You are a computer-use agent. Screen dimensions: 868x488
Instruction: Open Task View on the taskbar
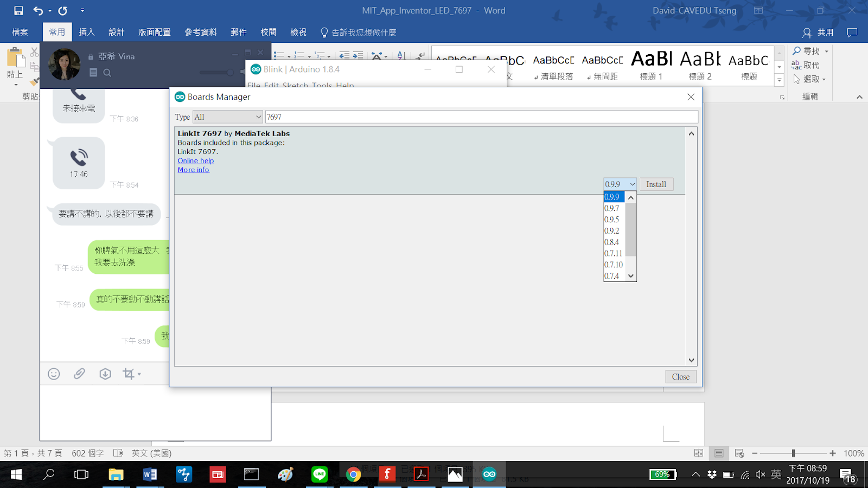coord(81,474)
